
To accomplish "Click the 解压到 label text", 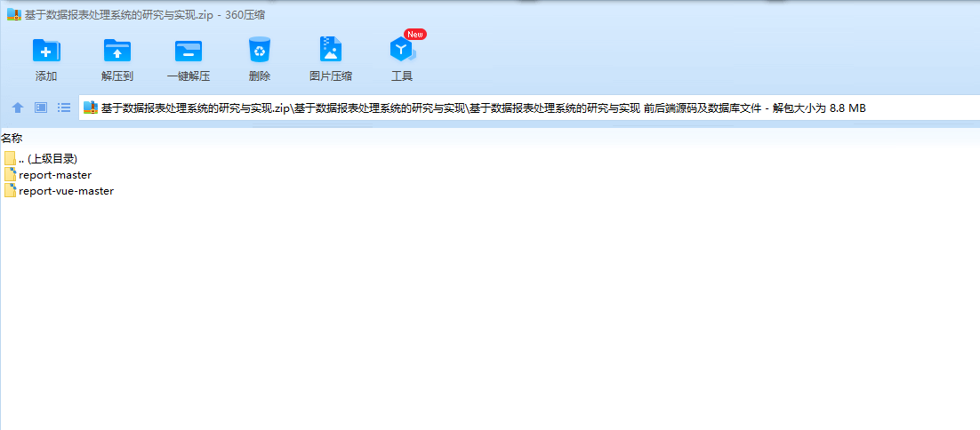I will point(116,76).
